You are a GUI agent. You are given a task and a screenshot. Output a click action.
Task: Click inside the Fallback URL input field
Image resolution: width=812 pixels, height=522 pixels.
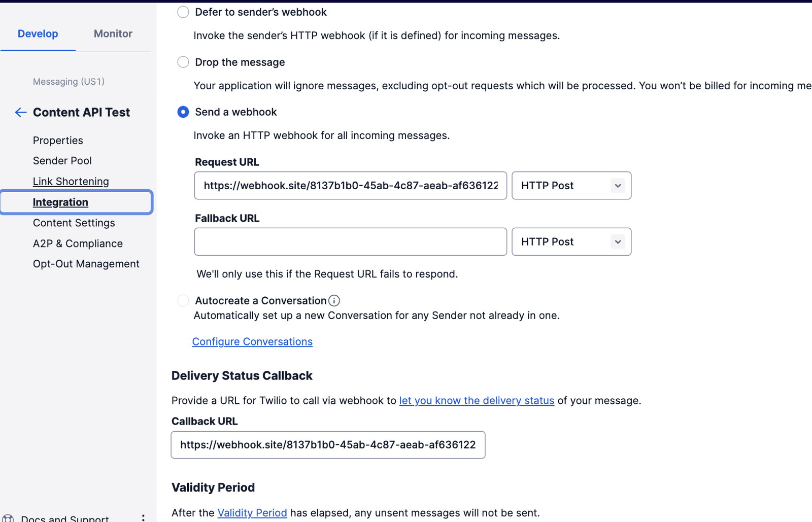350,241
